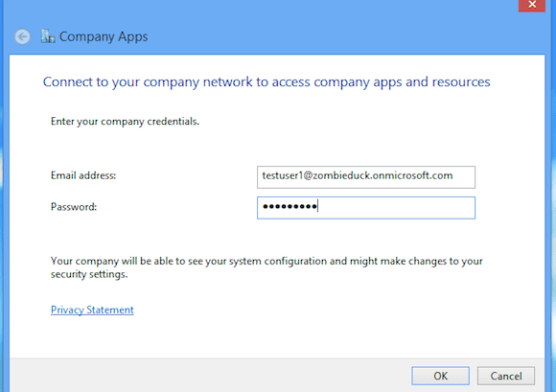Image resolution: width=556 pixels, height=392 pixels.
Task: Open the Privacy Statement link
Action: pyautogui.click(x=92, y=310)
